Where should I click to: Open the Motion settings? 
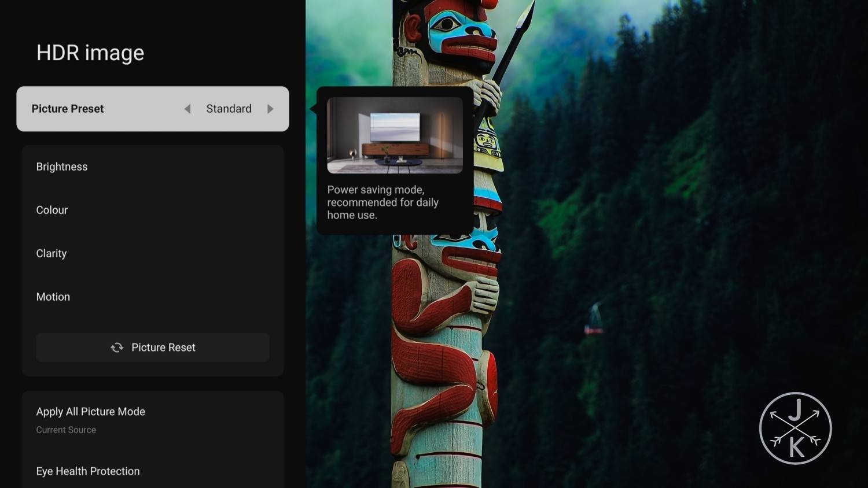53,297
